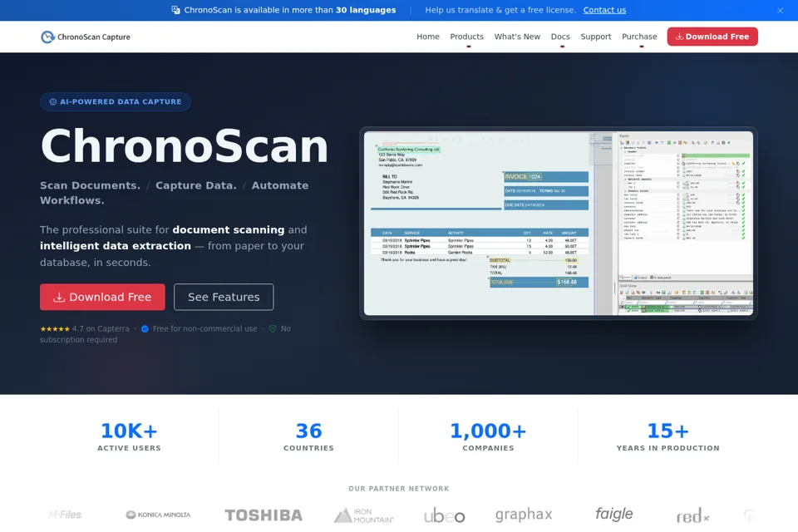
Task: Click the hero Download Free button
Action: [102, 297]
